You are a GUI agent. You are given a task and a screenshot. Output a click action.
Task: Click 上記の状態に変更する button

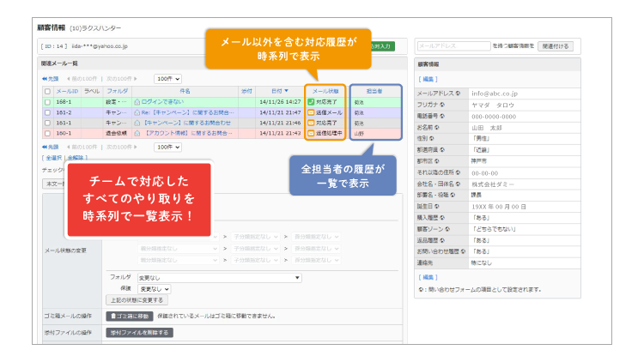coord(137,300)
